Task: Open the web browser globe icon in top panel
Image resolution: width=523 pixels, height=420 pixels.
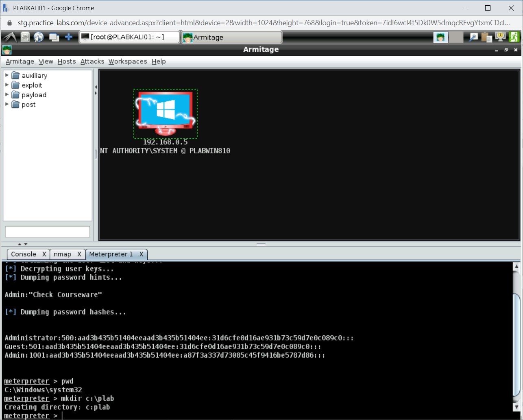Action: click(x=39, y=37)
